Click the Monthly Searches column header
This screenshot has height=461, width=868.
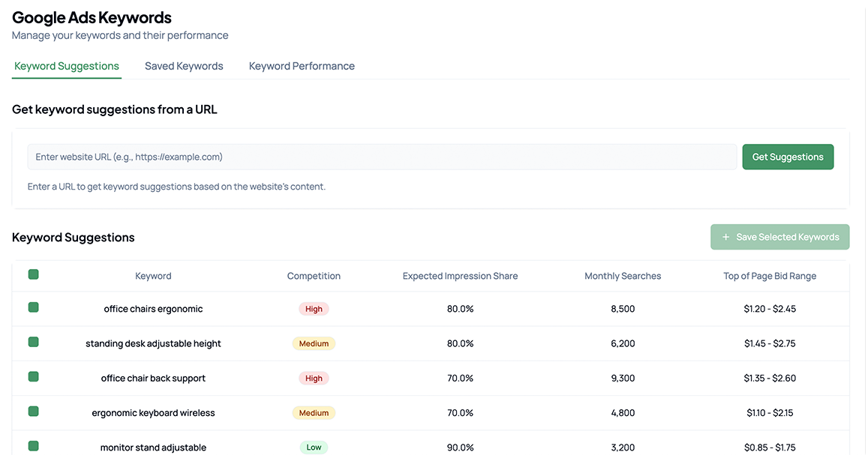click(623, 276)
